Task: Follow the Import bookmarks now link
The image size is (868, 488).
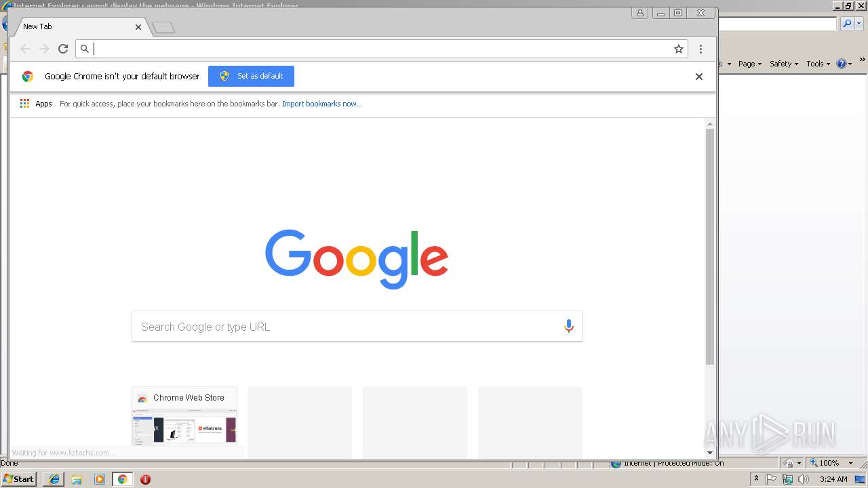Action: click(322, 104)
